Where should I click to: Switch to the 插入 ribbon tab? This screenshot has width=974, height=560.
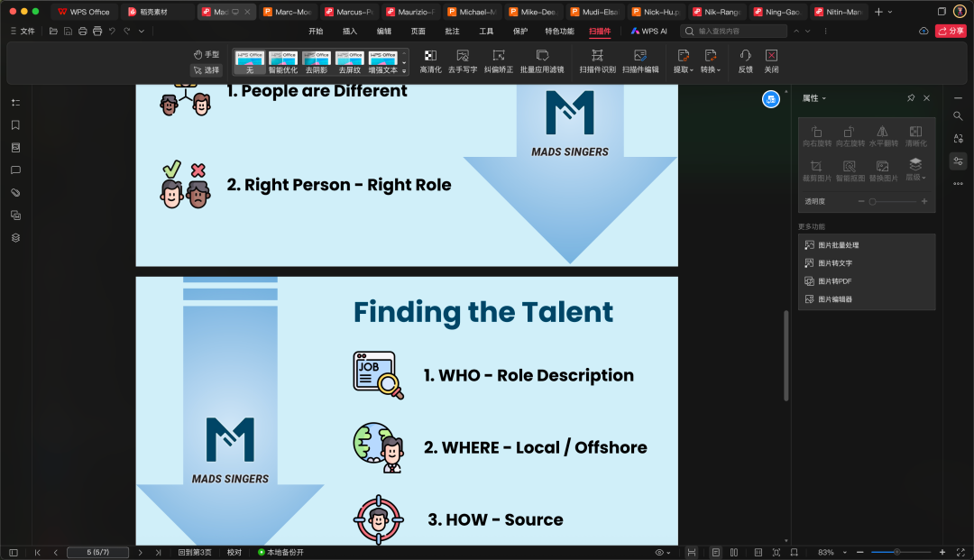(x=350, y=31)
